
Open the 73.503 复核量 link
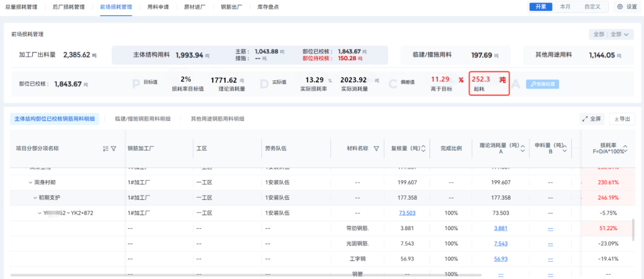[x=407, y=213]
